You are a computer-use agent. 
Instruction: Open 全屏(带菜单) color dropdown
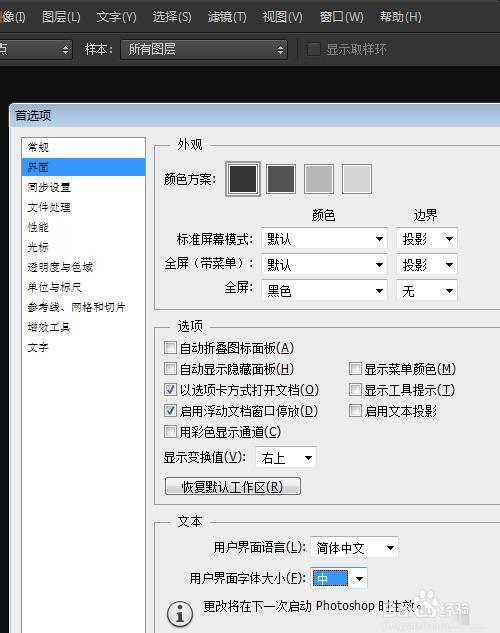pyautogui.click(x=324, y=265)
